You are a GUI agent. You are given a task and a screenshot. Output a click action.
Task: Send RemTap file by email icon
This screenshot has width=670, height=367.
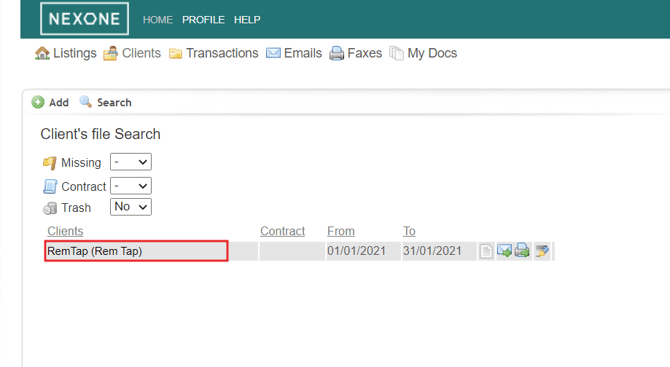pos(504,250)
